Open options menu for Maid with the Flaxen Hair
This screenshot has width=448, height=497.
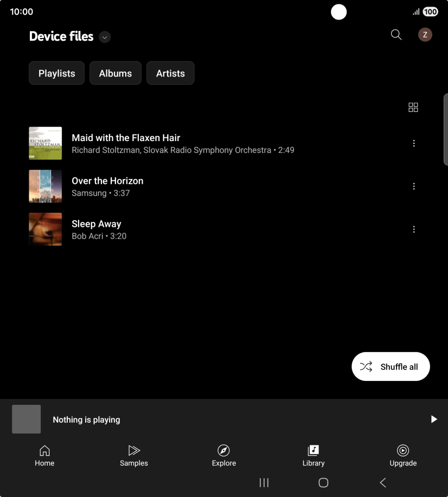[414, 143]
